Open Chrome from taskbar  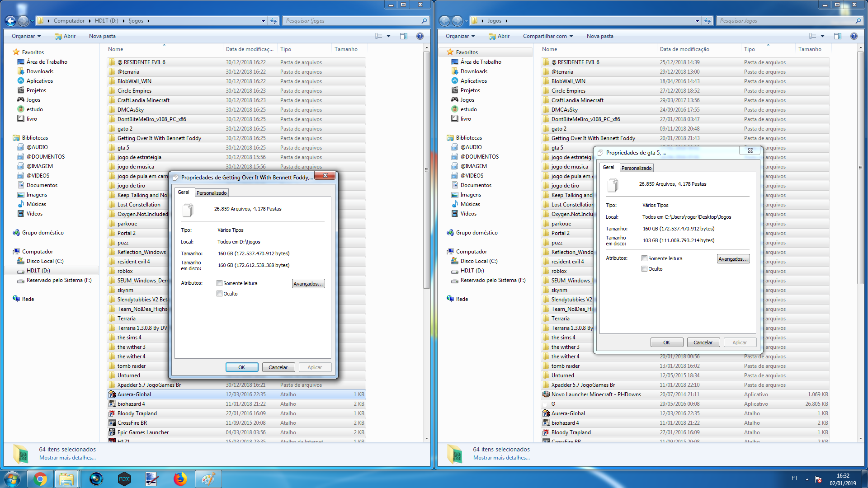pyautogui.click(x=40, y=479)
